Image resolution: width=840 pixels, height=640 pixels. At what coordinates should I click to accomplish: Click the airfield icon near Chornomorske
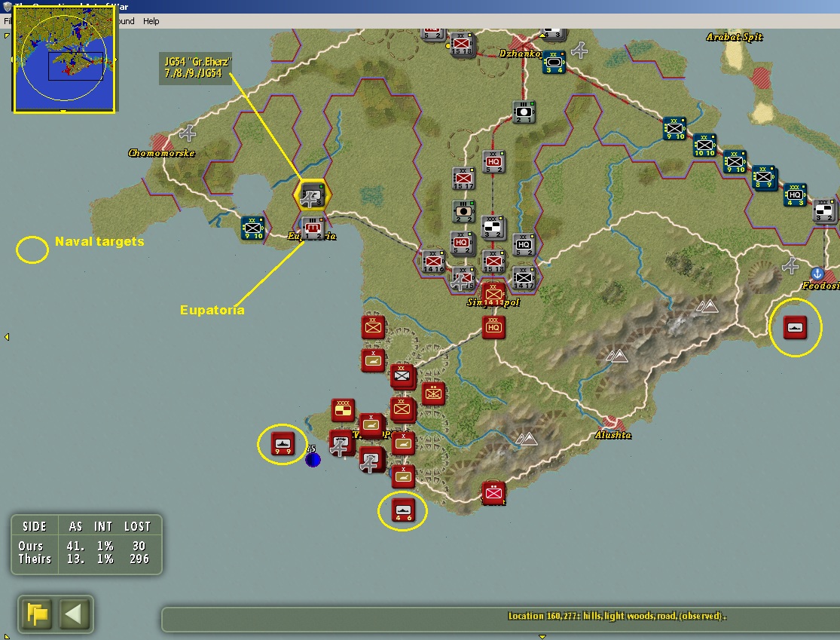tap(188, 133)
